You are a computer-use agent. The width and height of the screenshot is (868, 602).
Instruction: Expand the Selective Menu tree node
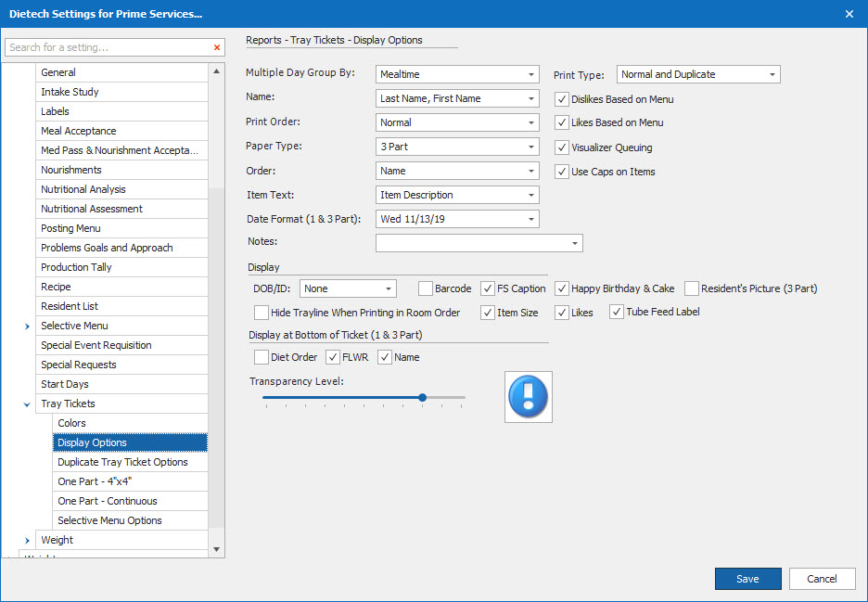pos(27,327)
